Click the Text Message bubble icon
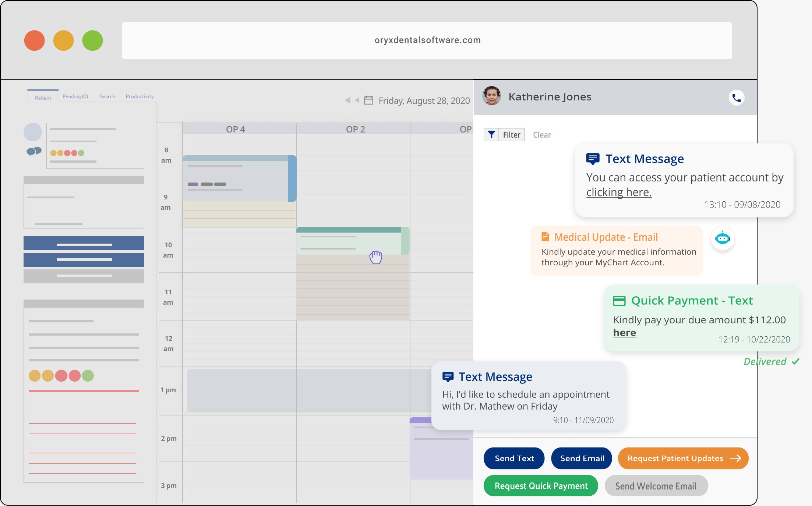 pos(593,158)
